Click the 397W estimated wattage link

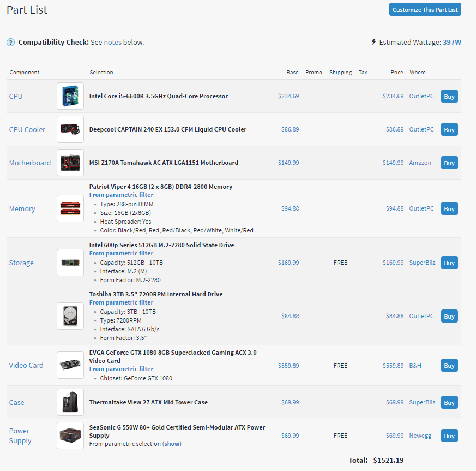tap(451, 42)
